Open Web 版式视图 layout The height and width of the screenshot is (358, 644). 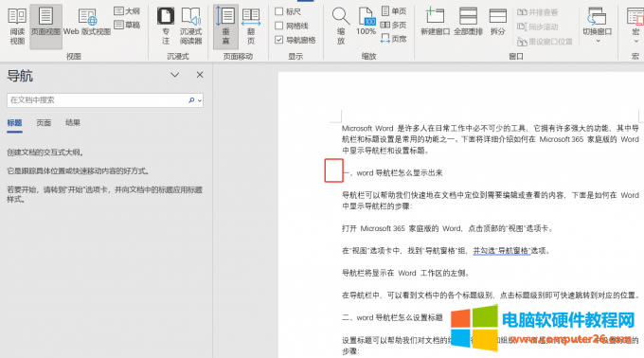(x=87, y=23)
